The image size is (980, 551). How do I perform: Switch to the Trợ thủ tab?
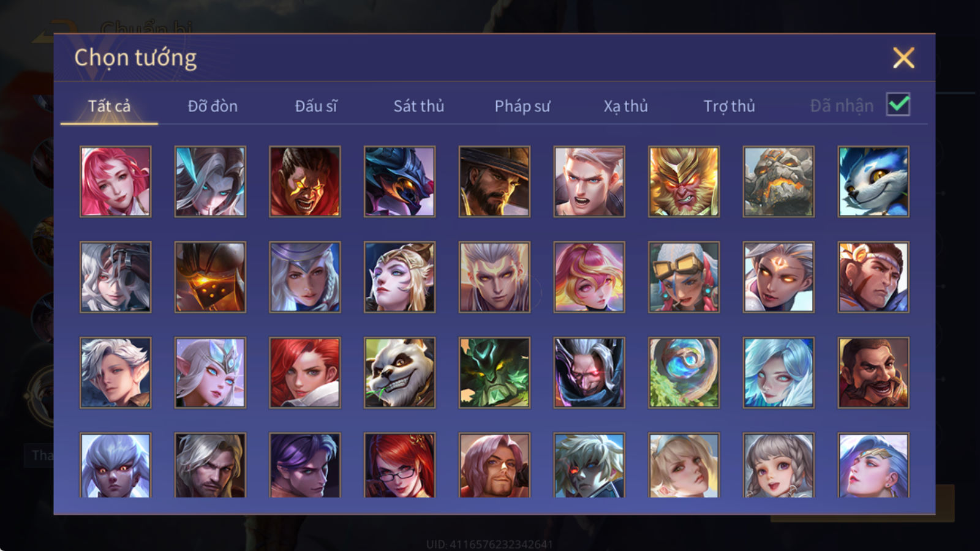point(729,106)
